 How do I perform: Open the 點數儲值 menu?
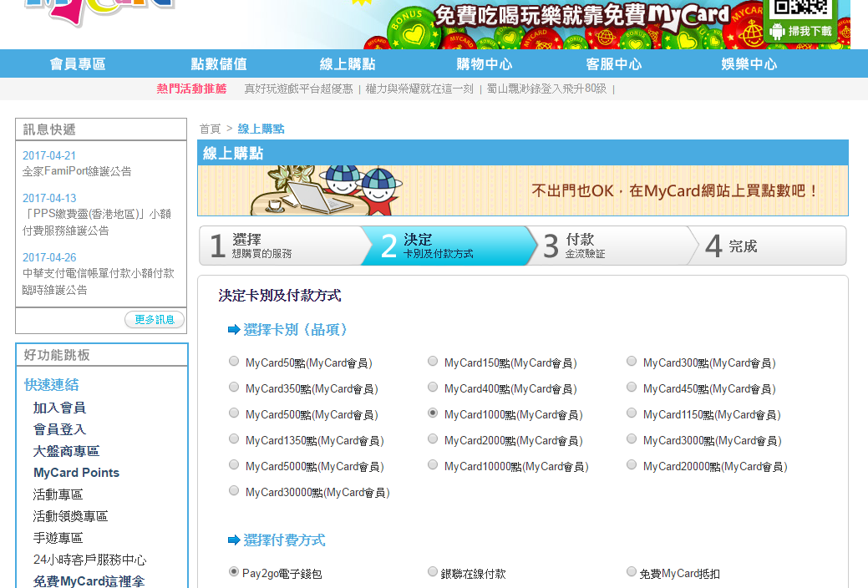[x=219, y=64]
